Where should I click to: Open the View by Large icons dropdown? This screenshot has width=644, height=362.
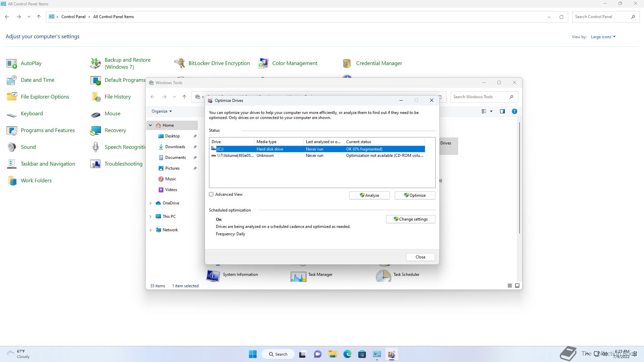point(603,37)
